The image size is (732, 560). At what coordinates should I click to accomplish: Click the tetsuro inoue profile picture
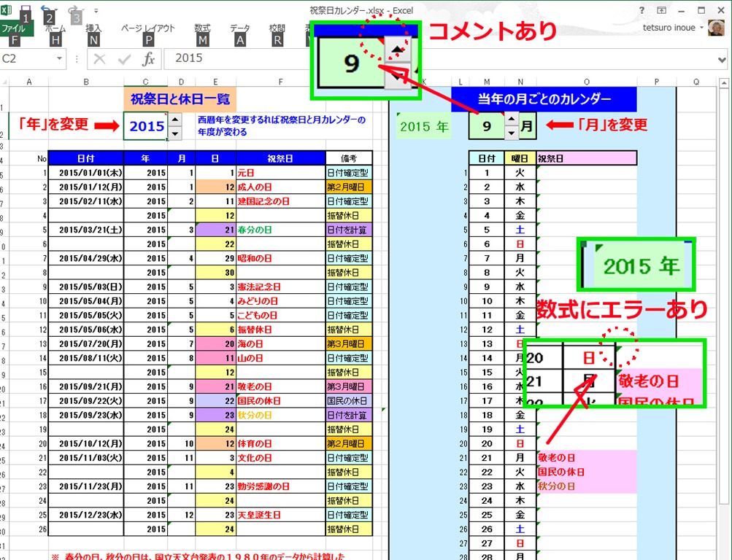(715, 28)
